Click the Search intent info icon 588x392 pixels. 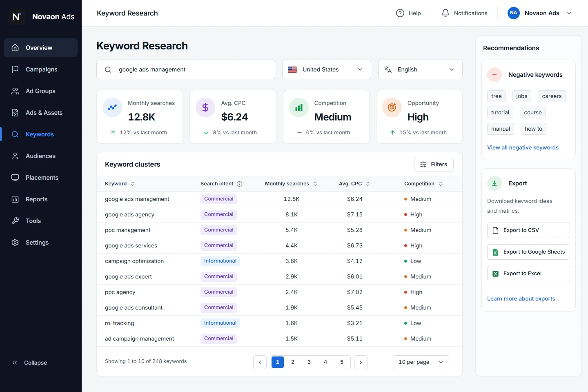point(240,184)
